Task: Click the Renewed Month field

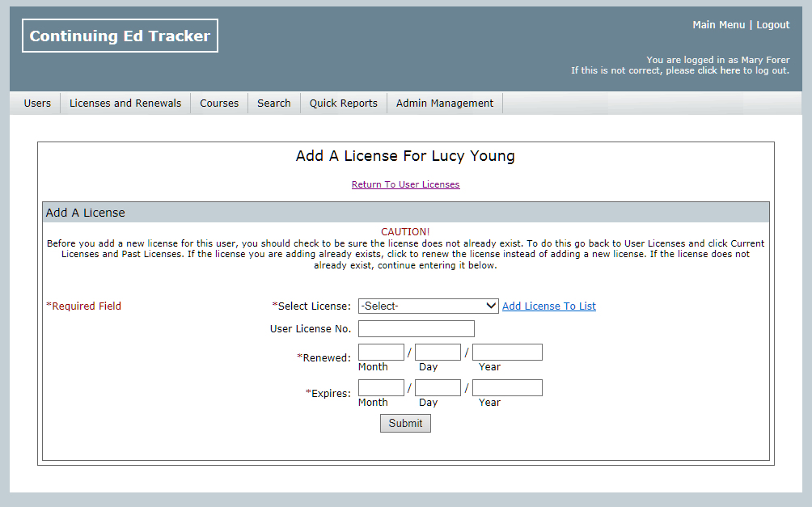Action: click(381, 353)
